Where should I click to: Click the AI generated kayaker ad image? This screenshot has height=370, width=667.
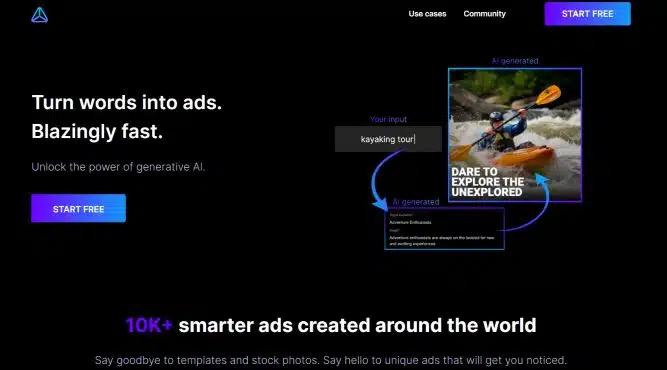[x=515, y=134]
